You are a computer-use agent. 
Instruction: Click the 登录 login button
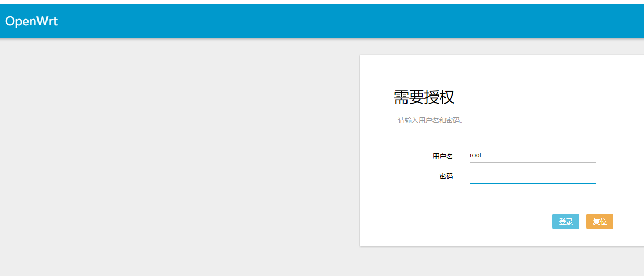pos(565,222)
